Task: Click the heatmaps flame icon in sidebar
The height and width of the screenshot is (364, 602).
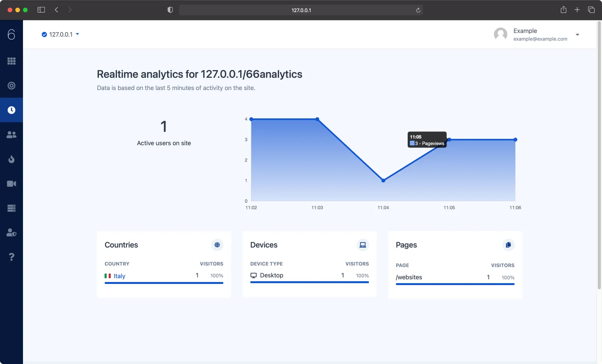Action: (11, 159)
